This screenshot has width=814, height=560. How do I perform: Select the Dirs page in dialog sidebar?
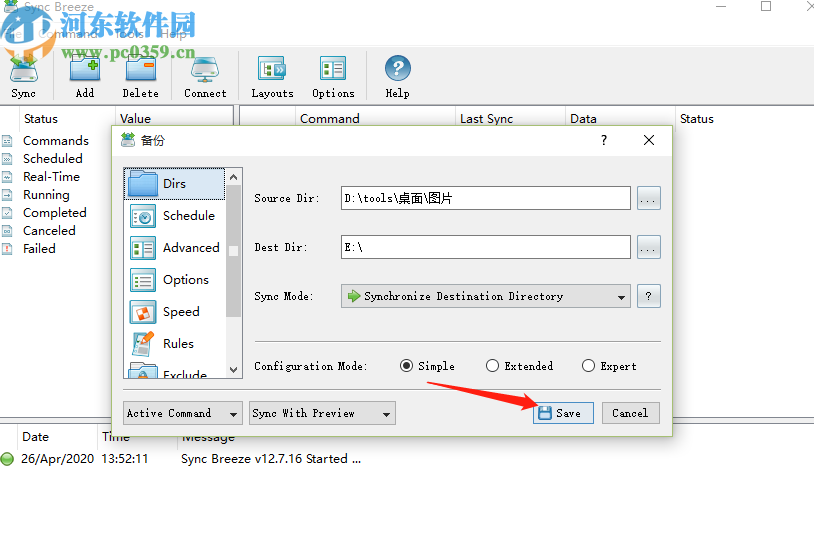tap(175, 184)
